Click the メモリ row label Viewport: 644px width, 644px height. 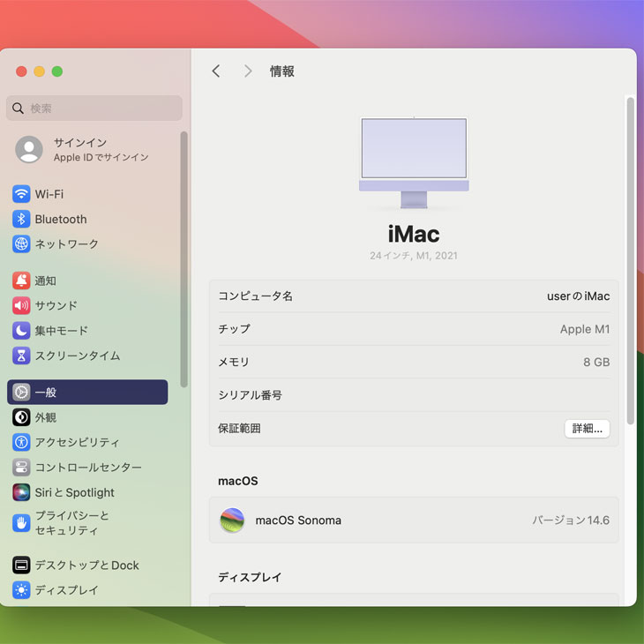pos(234,362)
